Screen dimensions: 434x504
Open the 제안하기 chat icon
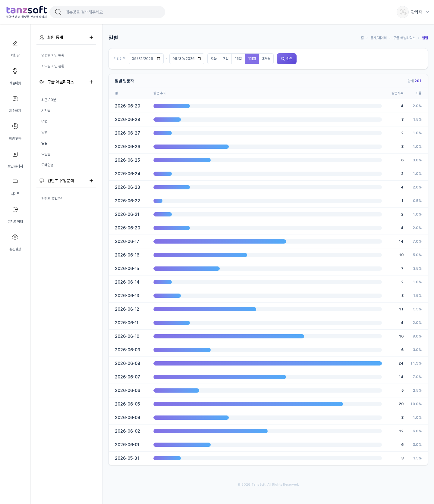click(15, 99)
